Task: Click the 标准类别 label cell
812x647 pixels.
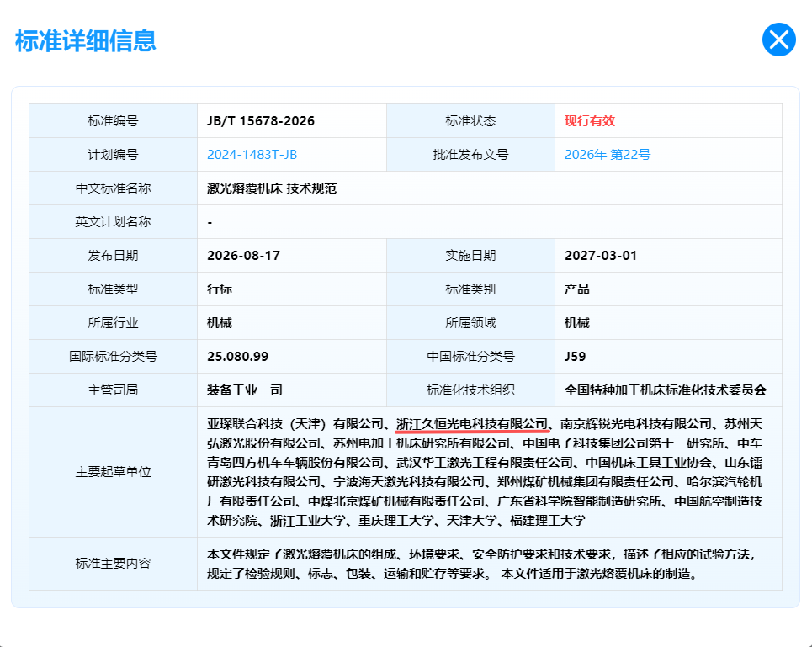Action: [x=470, y=289]
